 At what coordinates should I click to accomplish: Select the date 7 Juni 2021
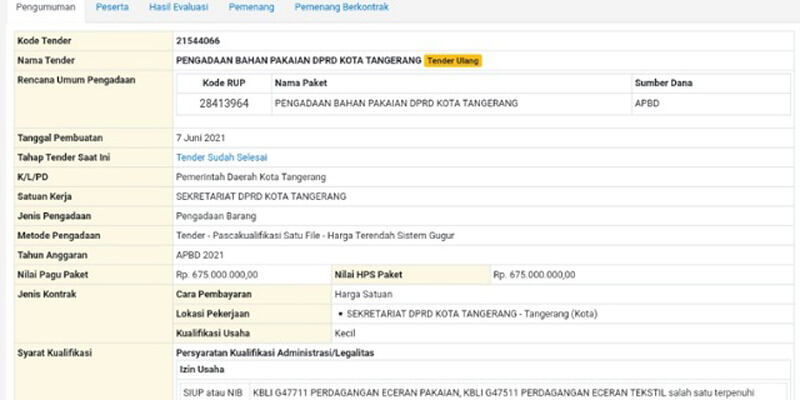tap(201, 138)
